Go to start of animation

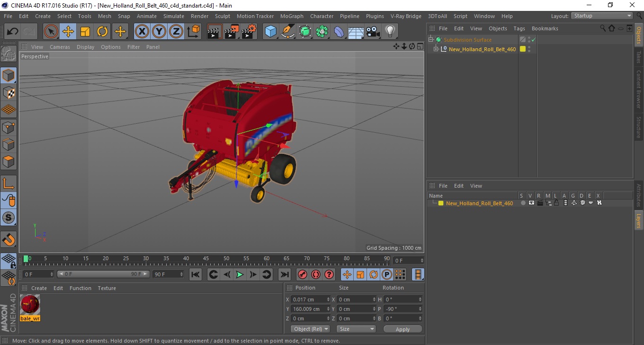195,274
